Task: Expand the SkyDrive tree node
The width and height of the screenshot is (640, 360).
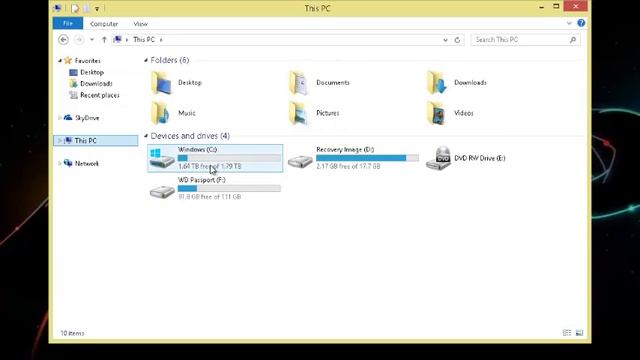Action: click(x=60, y=118)
